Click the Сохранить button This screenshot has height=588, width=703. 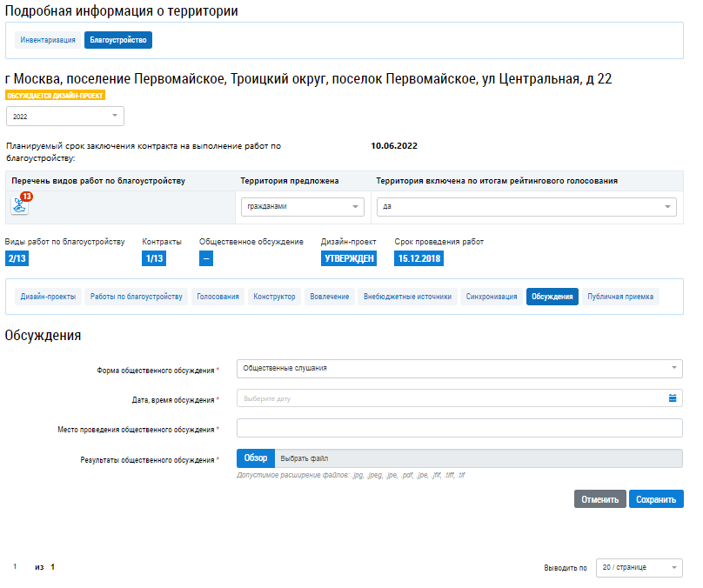click(656, 499)
